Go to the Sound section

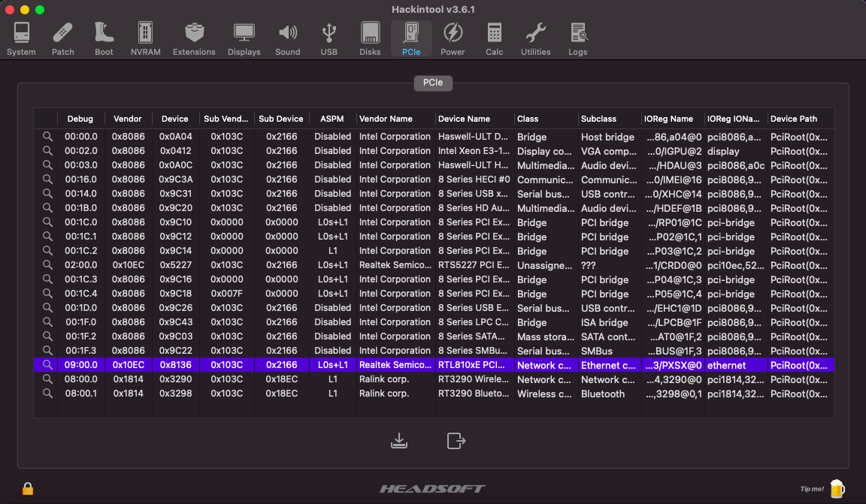287,39
